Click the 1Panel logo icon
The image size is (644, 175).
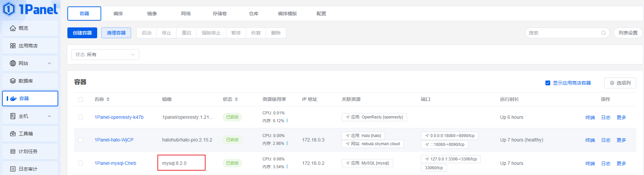coord(9,9)
